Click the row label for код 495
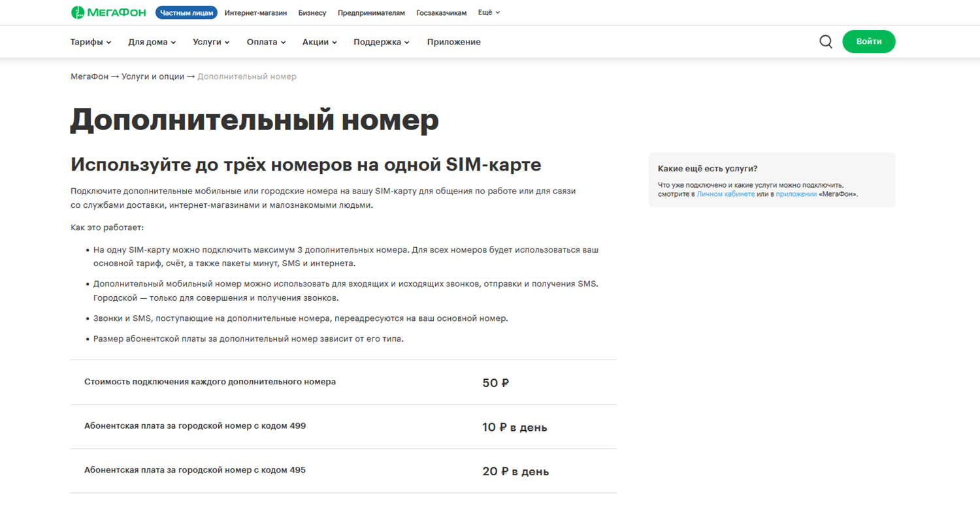 click(x=195, y=470)
